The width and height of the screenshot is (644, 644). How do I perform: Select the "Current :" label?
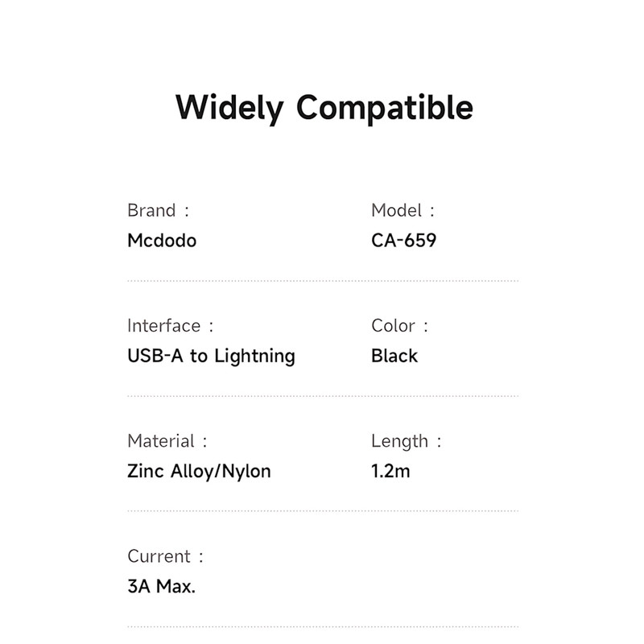[166, 556]
